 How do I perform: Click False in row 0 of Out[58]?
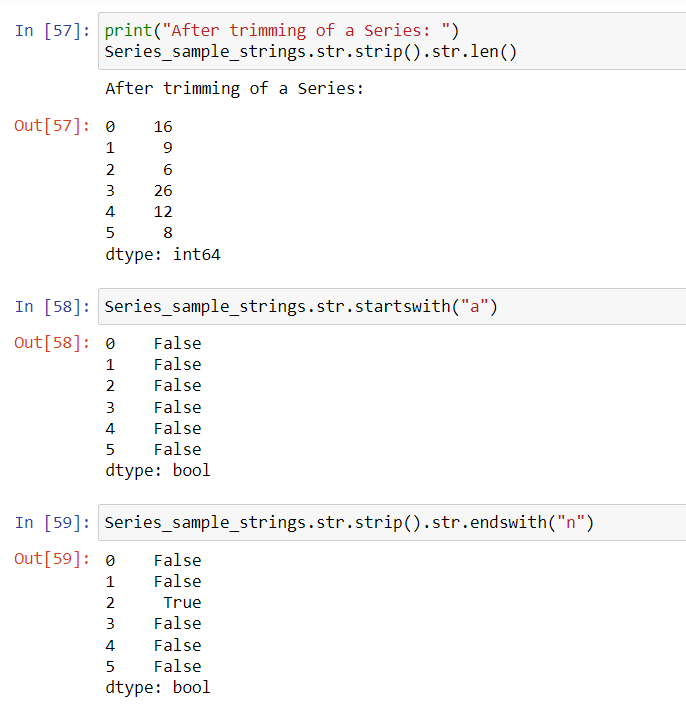(177, 343)
